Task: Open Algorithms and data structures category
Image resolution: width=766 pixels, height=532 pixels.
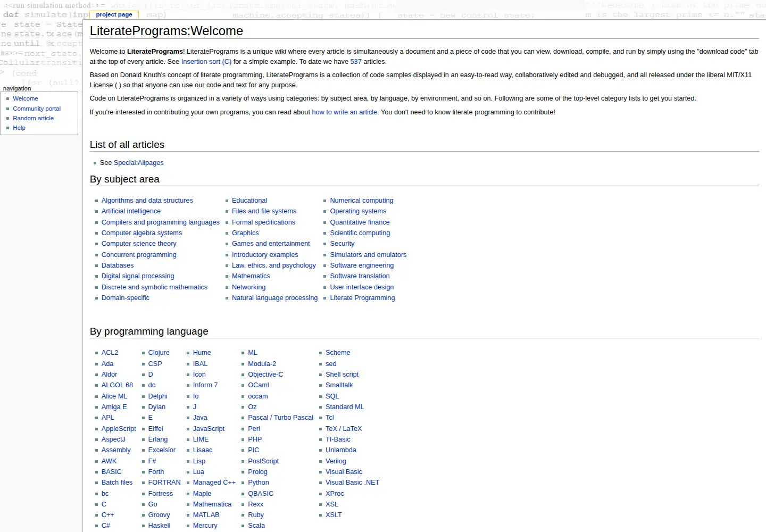Action: click(x=147, y=201)
